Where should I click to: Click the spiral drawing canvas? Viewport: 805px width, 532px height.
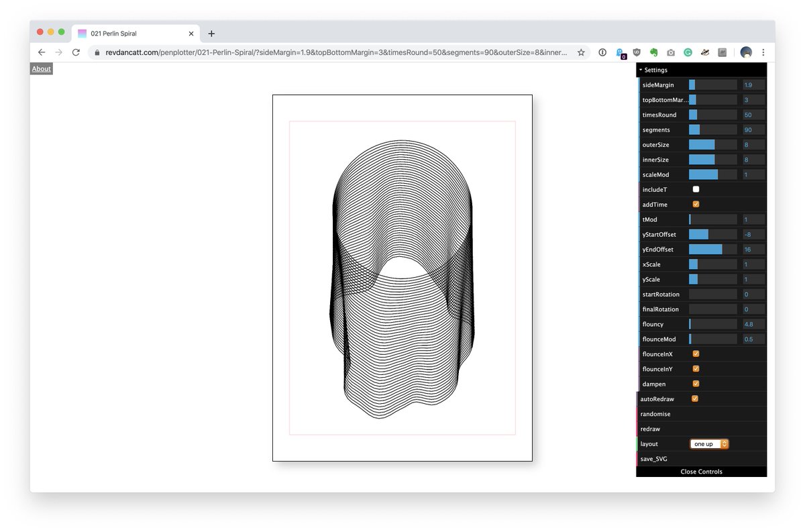coord(402,278)
